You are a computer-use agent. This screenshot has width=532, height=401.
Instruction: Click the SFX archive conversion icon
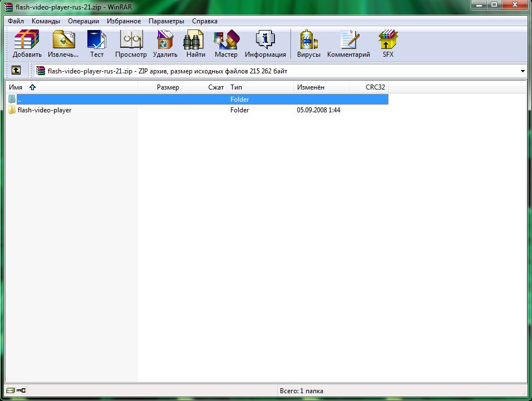[388, 44]
